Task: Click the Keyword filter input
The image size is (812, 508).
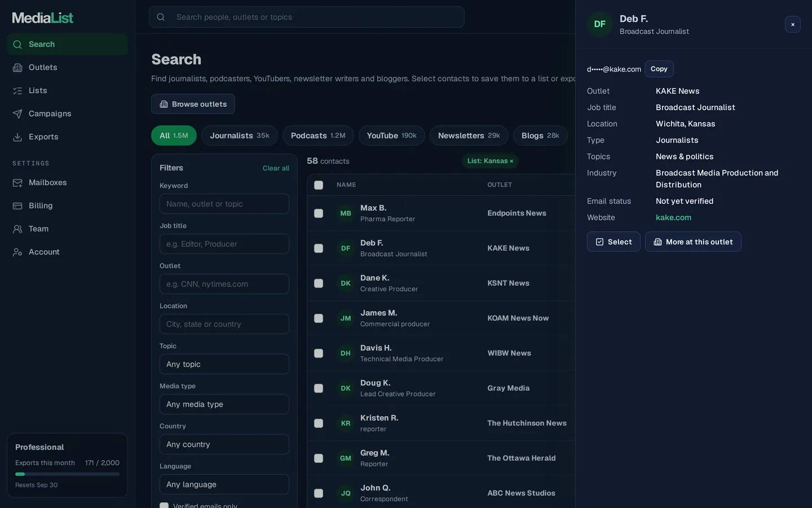Action: tap(224, 204)
